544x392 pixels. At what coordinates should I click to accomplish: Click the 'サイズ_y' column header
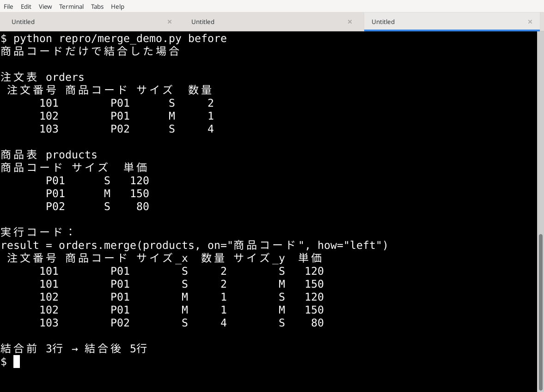(259, 258)
